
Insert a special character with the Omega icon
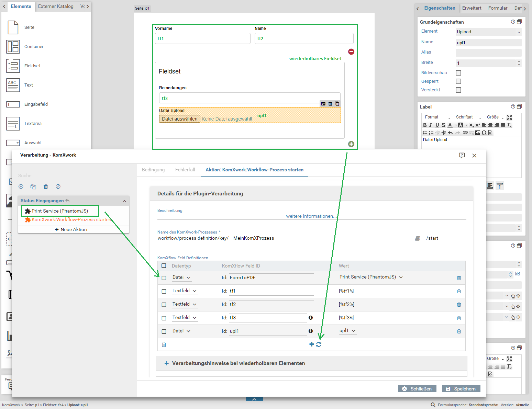(484, 133)
